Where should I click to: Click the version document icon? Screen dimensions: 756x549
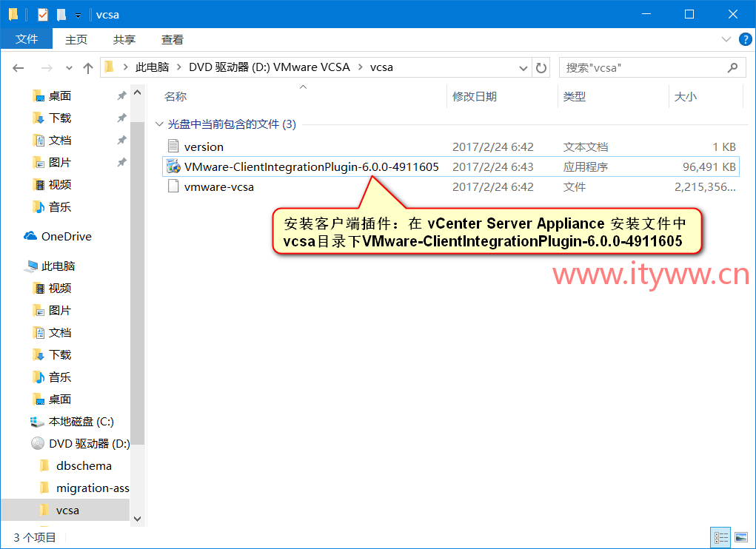(173, 146)
